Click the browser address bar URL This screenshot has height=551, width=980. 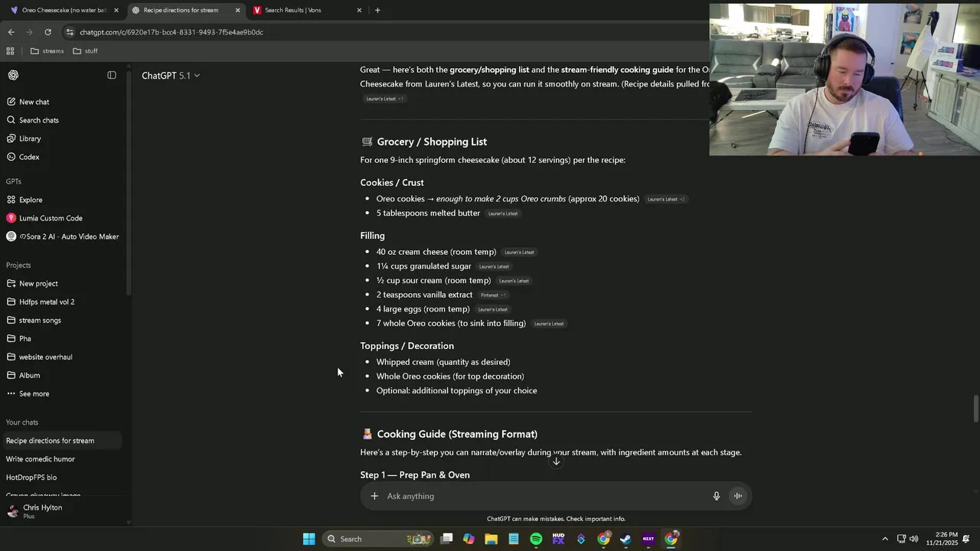click(x=171, y=32)
